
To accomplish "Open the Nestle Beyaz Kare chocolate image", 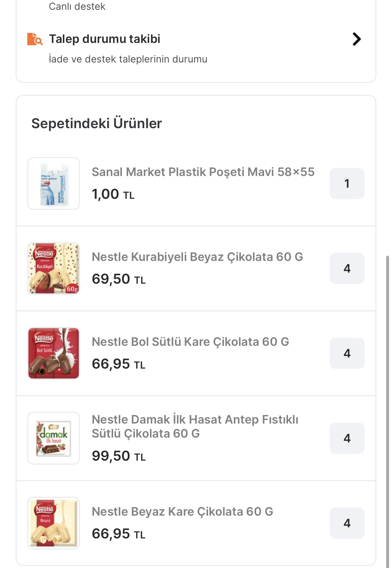I will pos(54,523).
